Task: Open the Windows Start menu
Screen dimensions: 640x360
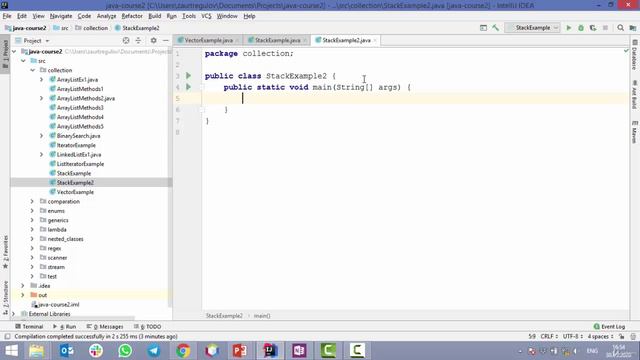Action: point(11,351)
